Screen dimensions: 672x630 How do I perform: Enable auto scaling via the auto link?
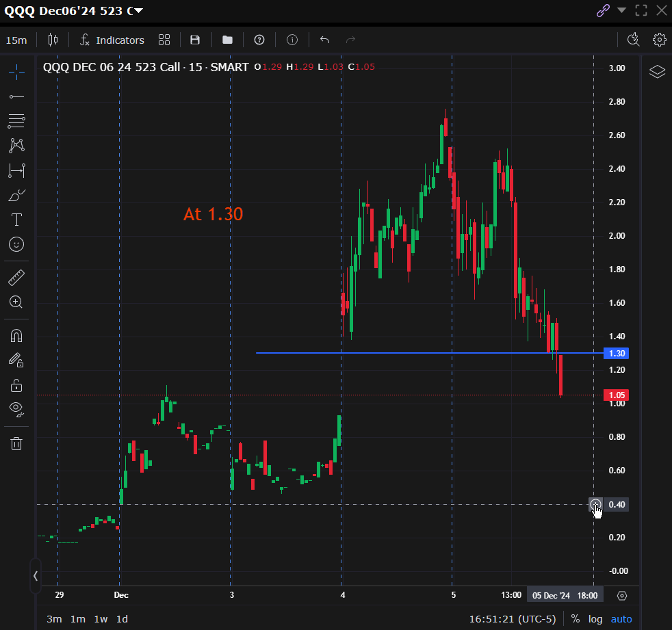[621, 618]
